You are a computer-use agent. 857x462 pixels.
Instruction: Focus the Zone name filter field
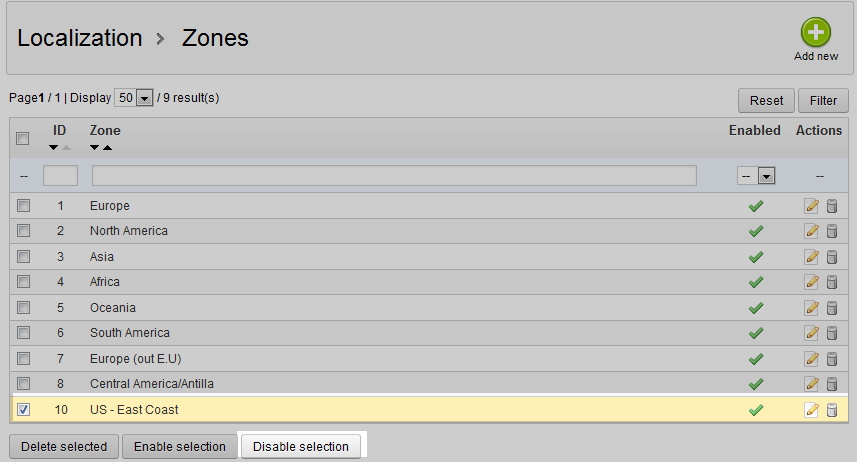[x=394, y=176]
